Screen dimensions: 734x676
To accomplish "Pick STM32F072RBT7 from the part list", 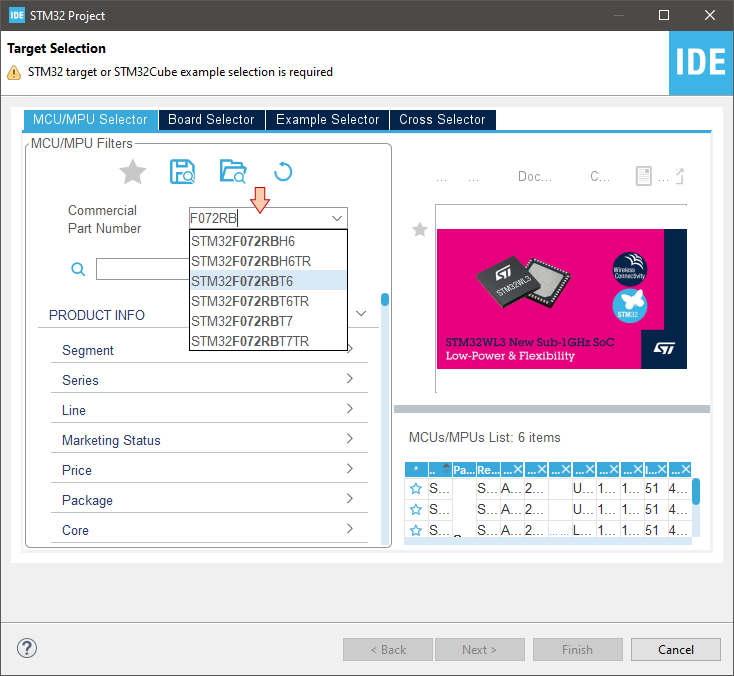I will [x=268, y=321].
